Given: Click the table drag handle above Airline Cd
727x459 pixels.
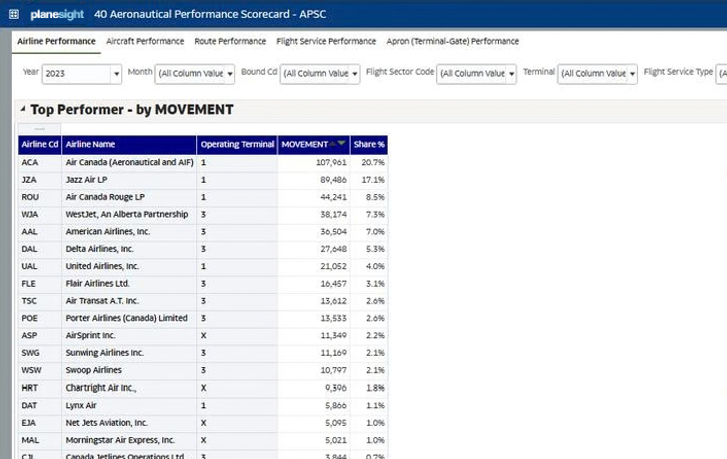Looking at the screenshot, I should coord(39,128).
